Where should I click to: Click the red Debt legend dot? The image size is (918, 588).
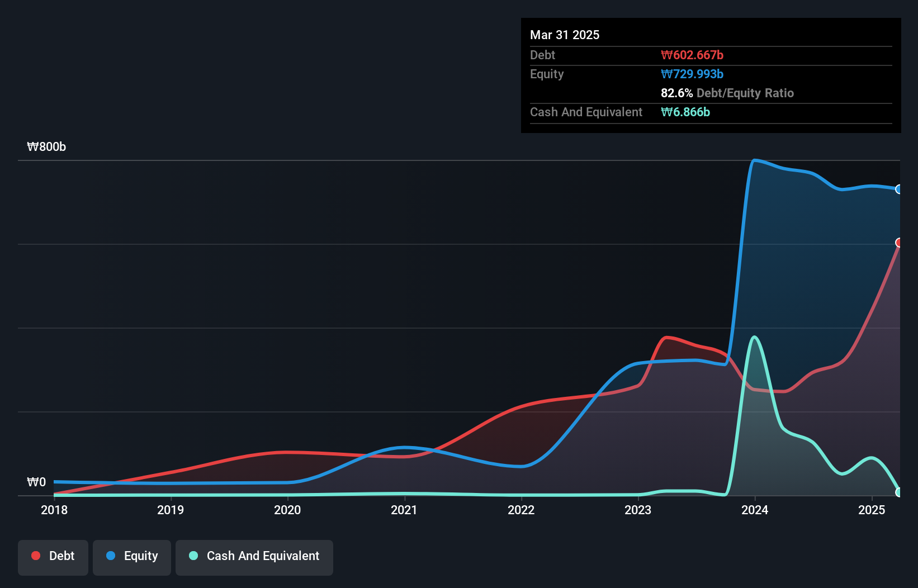(36, 556)
